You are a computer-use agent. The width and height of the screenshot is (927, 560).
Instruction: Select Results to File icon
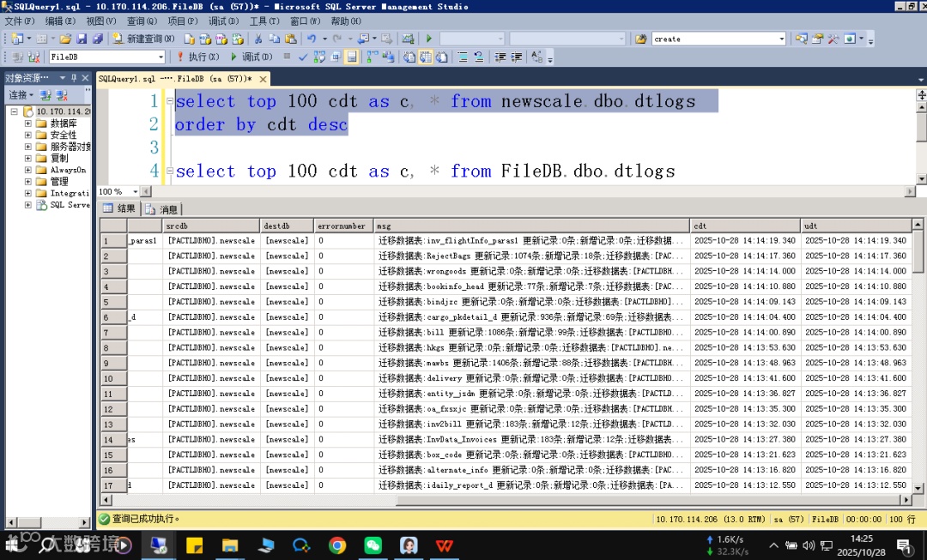tap(442, 57)
